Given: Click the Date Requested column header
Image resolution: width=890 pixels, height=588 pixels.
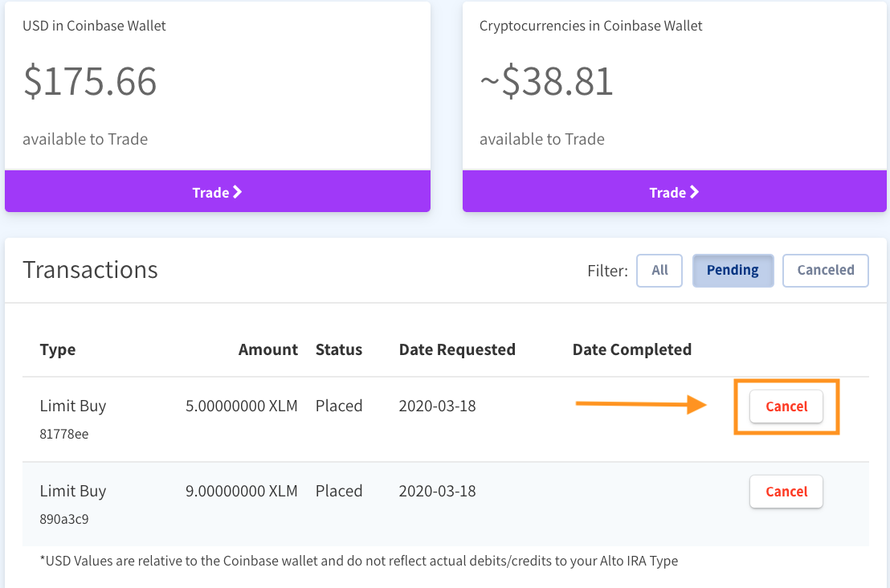Looking at the screenshot, I should (x=457, y=349).
